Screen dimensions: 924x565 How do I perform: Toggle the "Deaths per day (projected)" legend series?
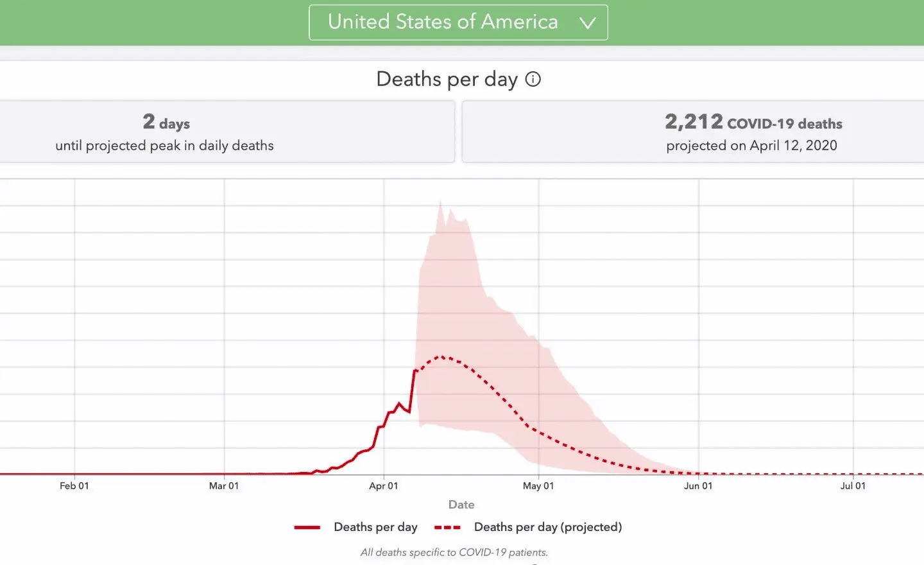pos(547,527)
